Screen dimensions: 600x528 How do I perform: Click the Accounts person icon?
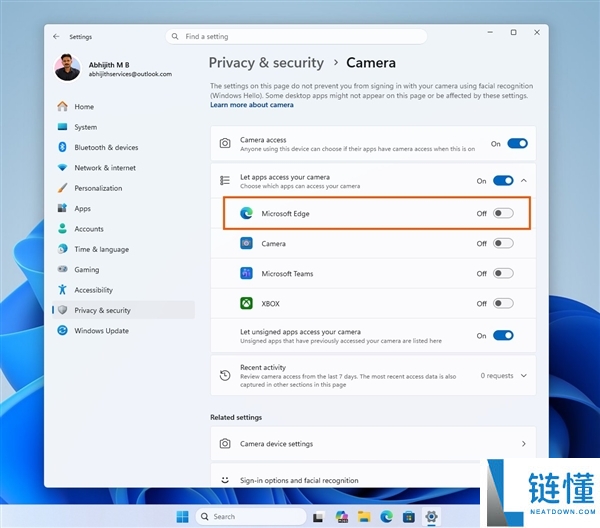pos(62,228)
